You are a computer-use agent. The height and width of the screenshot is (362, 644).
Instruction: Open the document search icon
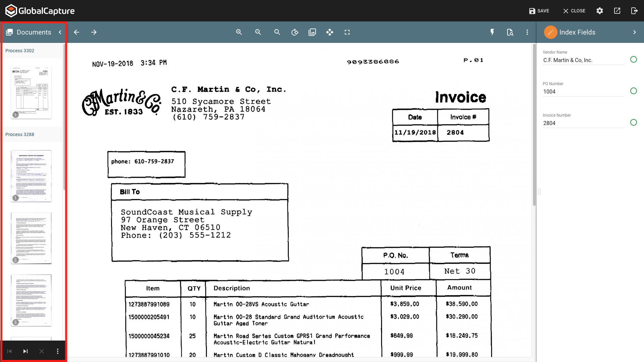[x=510, y=32]
